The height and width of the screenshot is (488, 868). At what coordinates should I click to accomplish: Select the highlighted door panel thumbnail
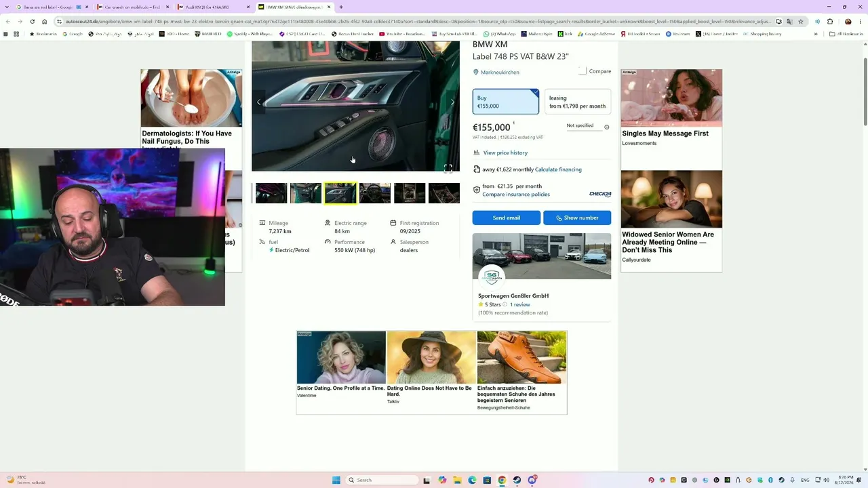coord(340,193)
